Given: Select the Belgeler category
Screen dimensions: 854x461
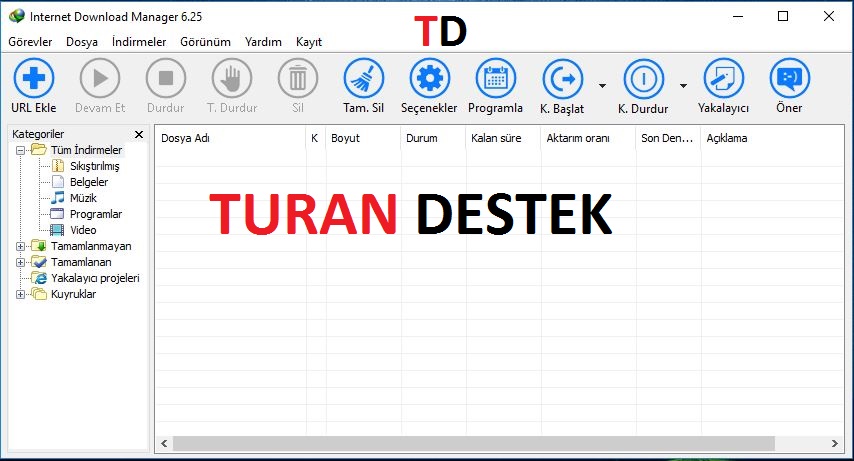Looking at the screenshot, I should [x=89, y=182].
